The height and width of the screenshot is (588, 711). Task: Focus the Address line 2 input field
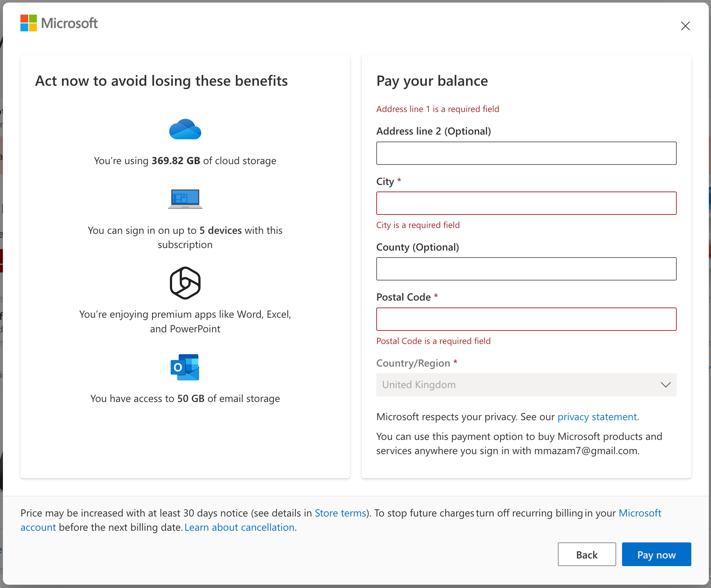click(x=526, y=153)
